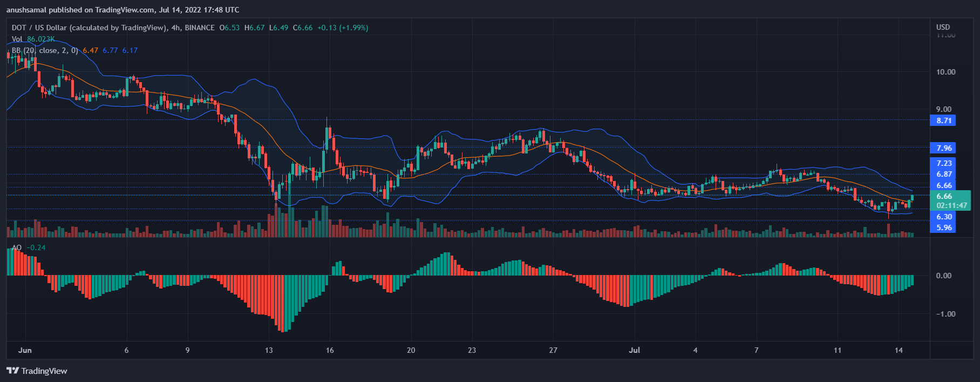Open the USD currency selector on price axis
The image size is (980, 382).
tap(943, 27)
